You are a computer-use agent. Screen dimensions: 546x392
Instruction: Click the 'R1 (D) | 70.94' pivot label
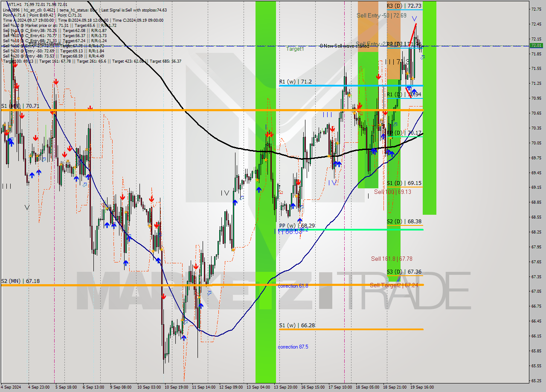[404, 94]
